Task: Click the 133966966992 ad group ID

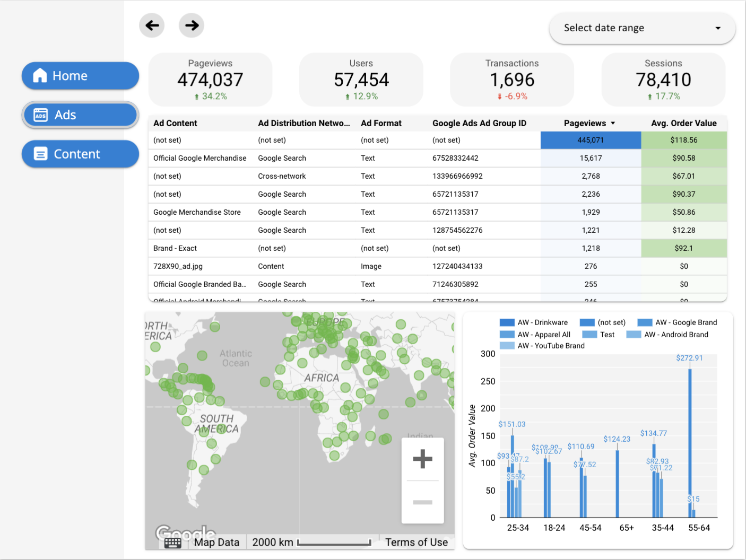Action: click(457, 176)
